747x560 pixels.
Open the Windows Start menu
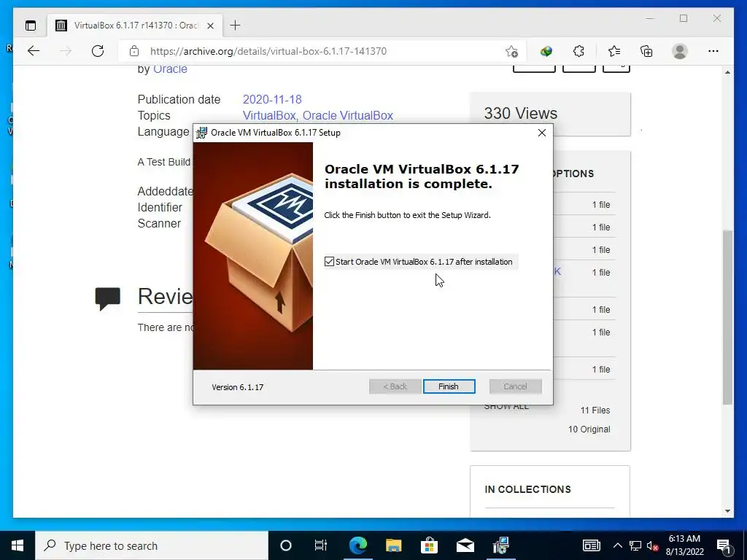pyautogui.click(x=18, y=545)
